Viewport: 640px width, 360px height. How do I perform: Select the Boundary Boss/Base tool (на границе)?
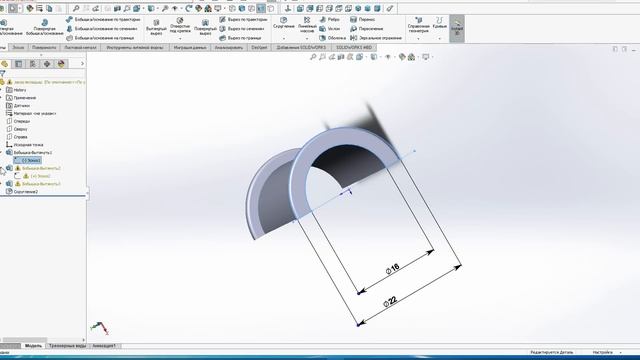100,38
